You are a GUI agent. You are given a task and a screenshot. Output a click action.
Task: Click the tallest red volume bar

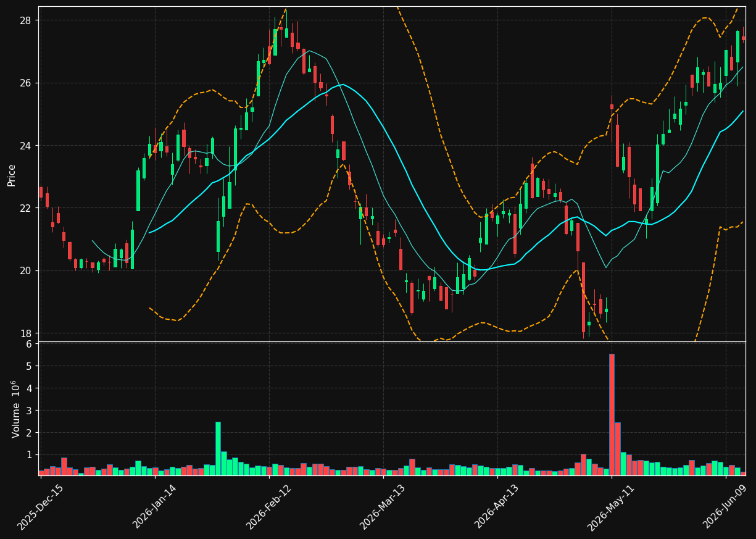click(612, 414)
